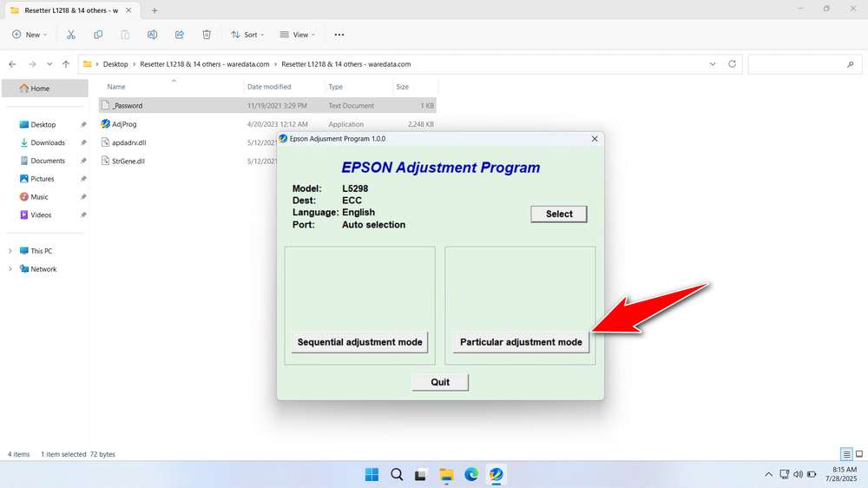
Task: Sort by Date modified column header
Action: coord(269,87)
